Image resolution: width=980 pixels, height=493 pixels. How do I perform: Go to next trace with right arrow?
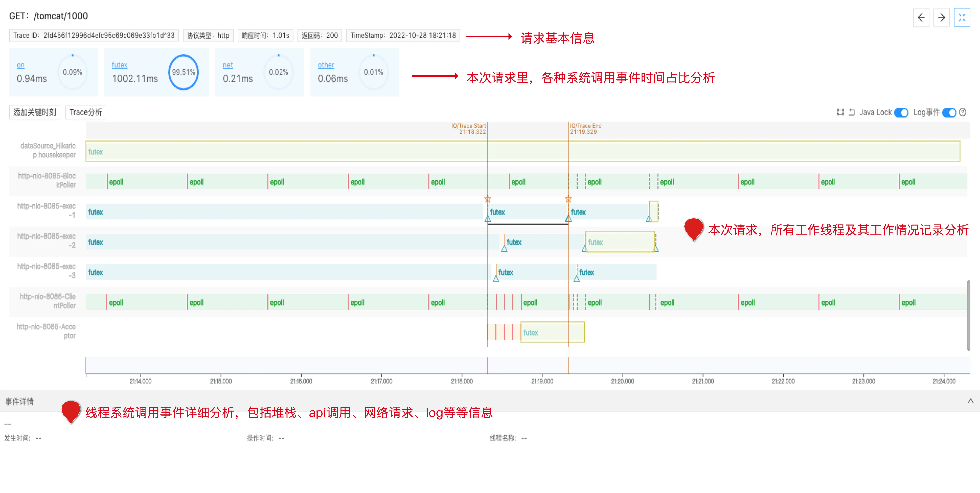[x=942, y=18]
